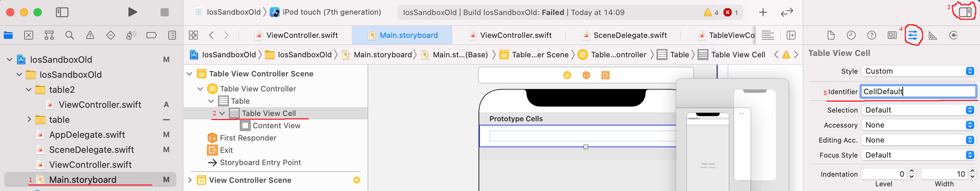Image resolution: width=980 pixels, height=191 pixels.
Task: Open the Size inspector ruler icon
Action: pos(933,35)
